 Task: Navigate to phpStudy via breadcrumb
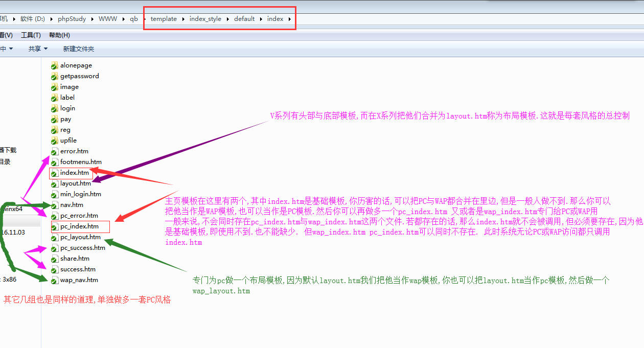pyautogui.click(x=72, y=18)
